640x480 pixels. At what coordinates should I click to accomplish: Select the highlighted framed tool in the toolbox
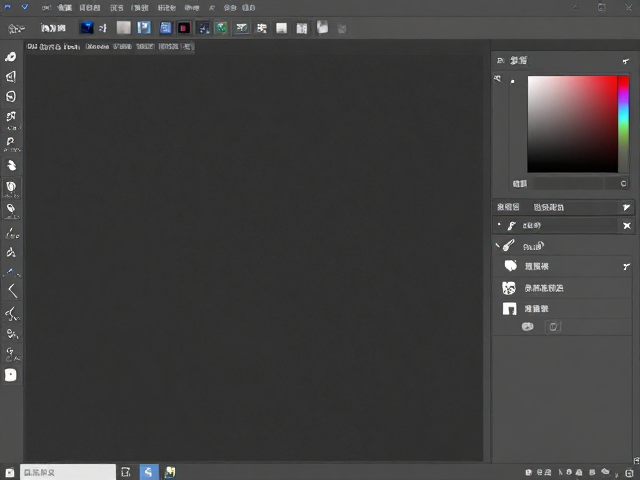click(11, 188)
